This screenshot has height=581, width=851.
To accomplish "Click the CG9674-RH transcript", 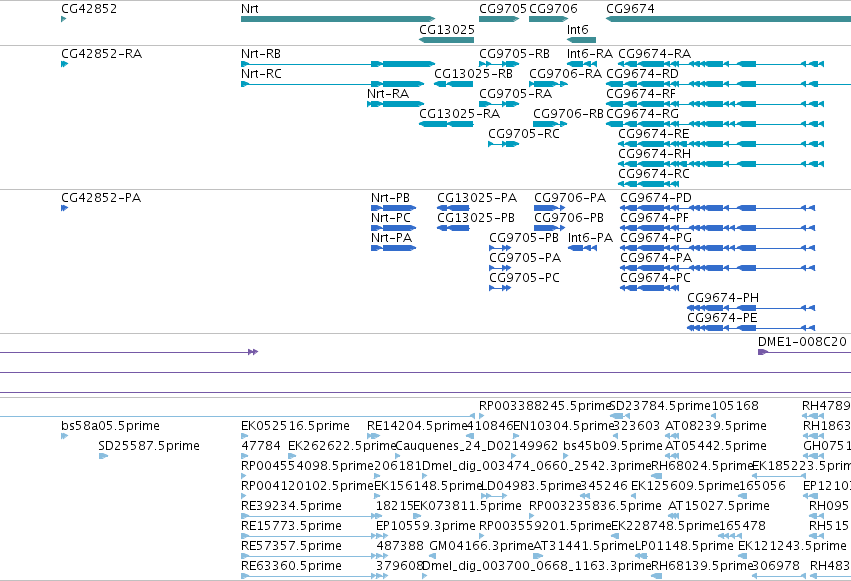I will click(721, 164).
